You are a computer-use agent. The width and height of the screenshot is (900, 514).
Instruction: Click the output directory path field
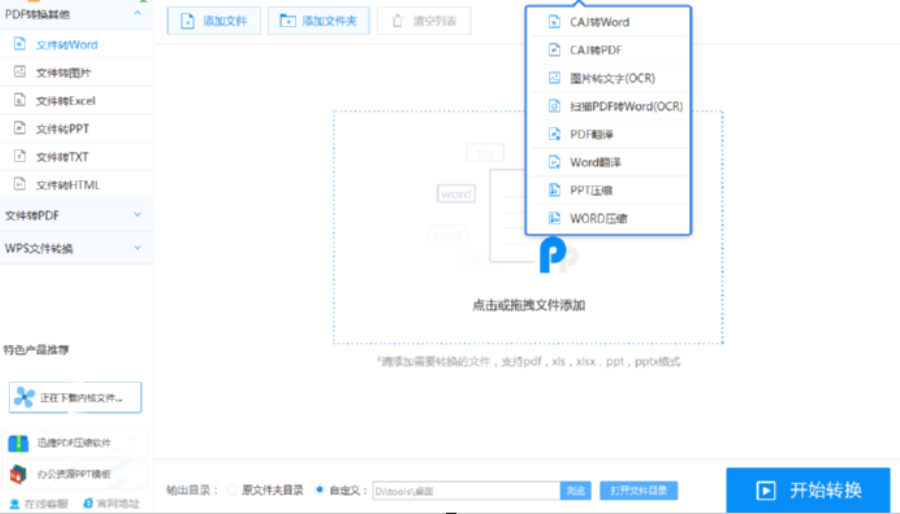point(466,490)
